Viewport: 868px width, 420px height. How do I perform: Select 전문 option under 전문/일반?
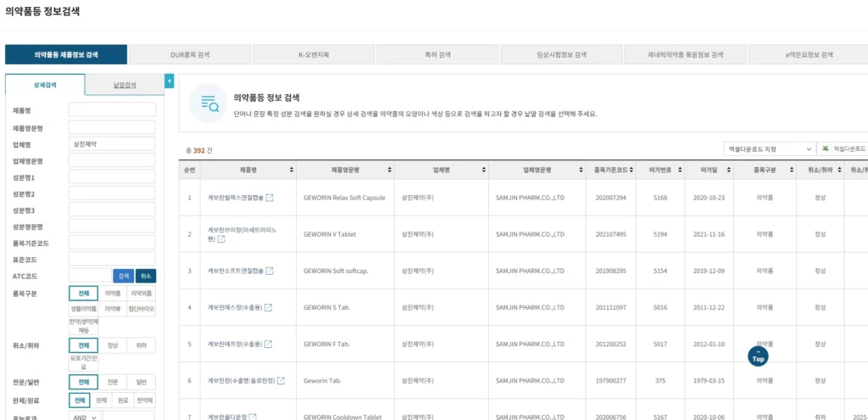[x=113, y=383]
